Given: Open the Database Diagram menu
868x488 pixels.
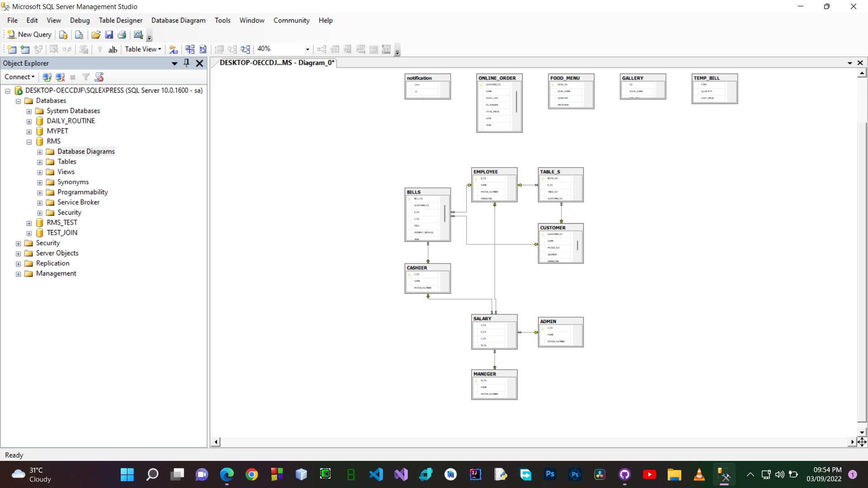Looking at the screenshot, I should tap(178, 20).
